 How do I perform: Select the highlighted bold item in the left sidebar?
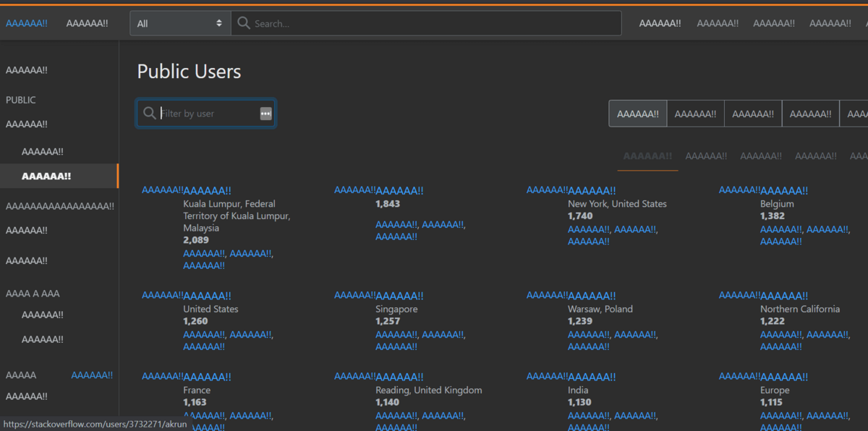pos(46,176)
